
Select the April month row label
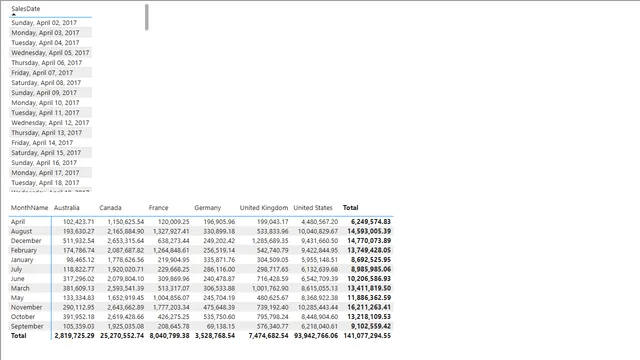(x=18, y=222)
